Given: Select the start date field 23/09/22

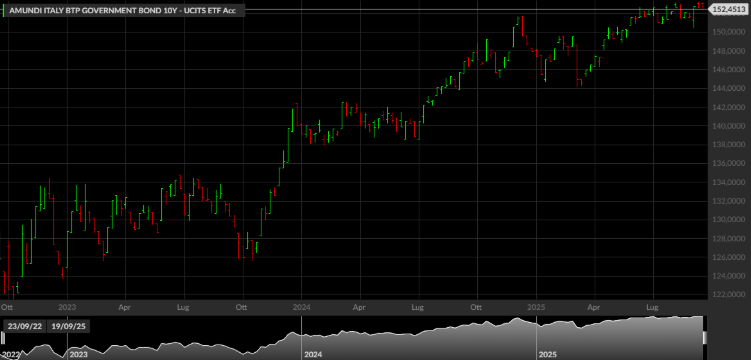Looking at the screenshot, I should [x=24, y=326].
